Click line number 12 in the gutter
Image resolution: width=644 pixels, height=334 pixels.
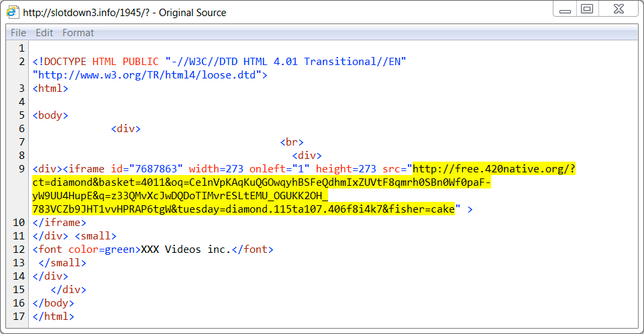pos(19,249)
